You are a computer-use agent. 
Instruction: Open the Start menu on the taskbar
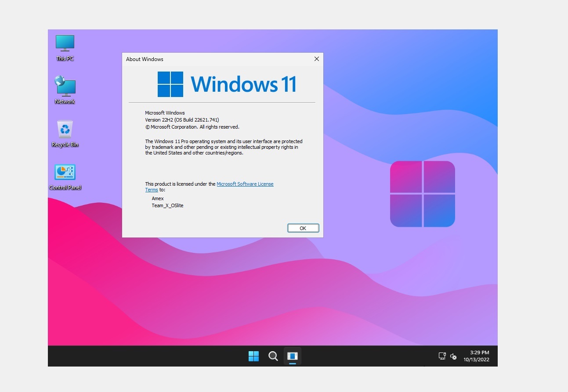coord(253,356)
